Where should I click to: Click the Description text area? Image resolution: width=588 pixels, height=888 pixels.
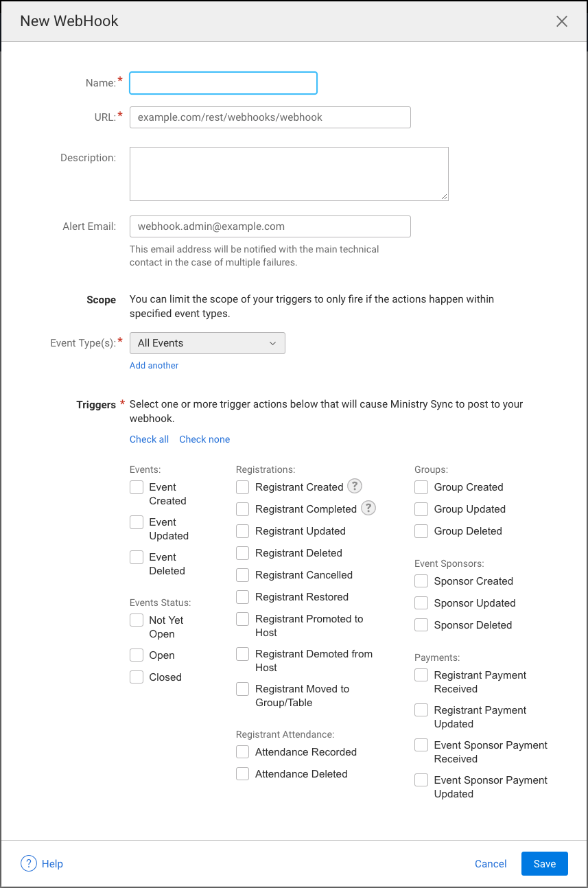[288, 174]
